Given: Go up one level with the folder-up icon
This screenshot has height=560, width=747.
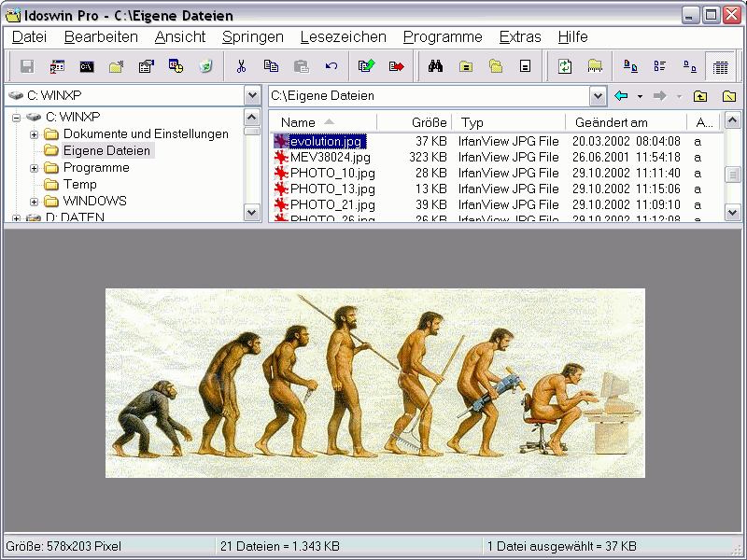Looking at the screenshot, I should click(699, 96).
